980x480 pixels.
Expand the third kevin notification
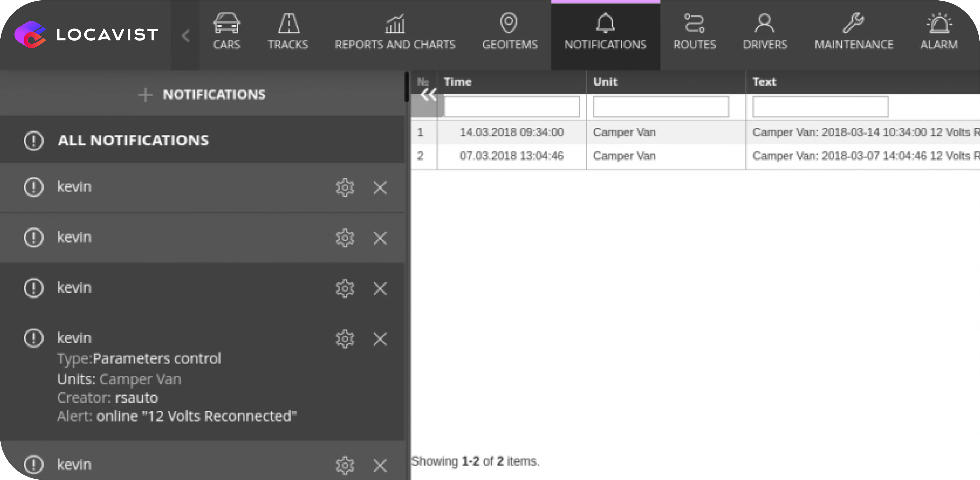coord(74,288)
